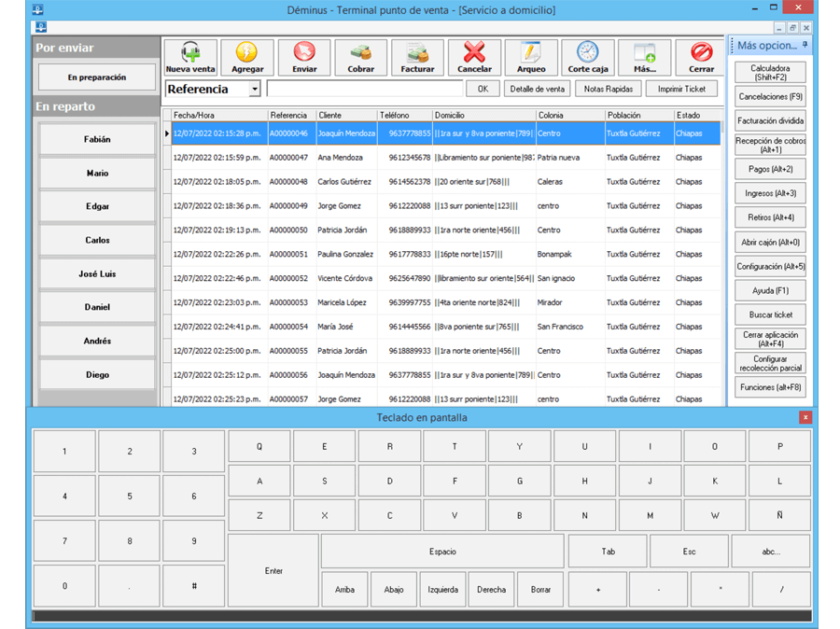Click the Colonia column header
Image resolution: width=840 pixels, height=629 pixels.
(570, 115)
